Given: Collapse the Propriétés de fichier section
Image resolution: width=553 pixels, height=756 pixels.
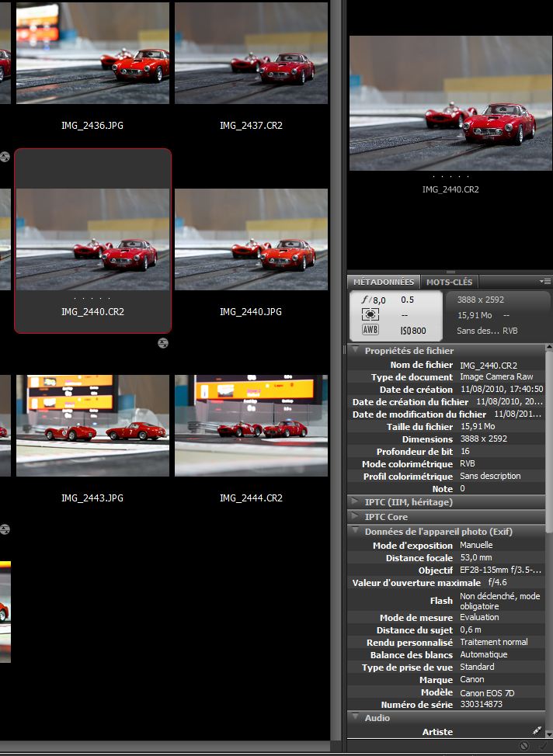Looking at the screenshot, I should (356, 351).
